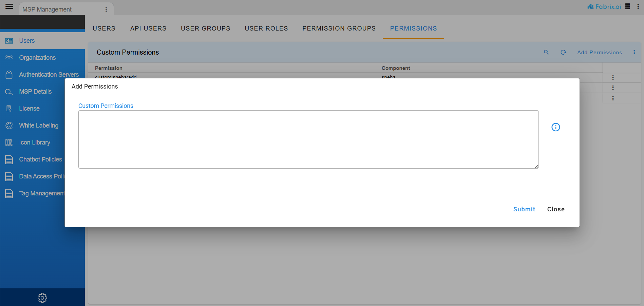This screenshot has width=644, height=306.
Task: Click inside the Custom Permissions text area
Action: [x=308, y=139]
